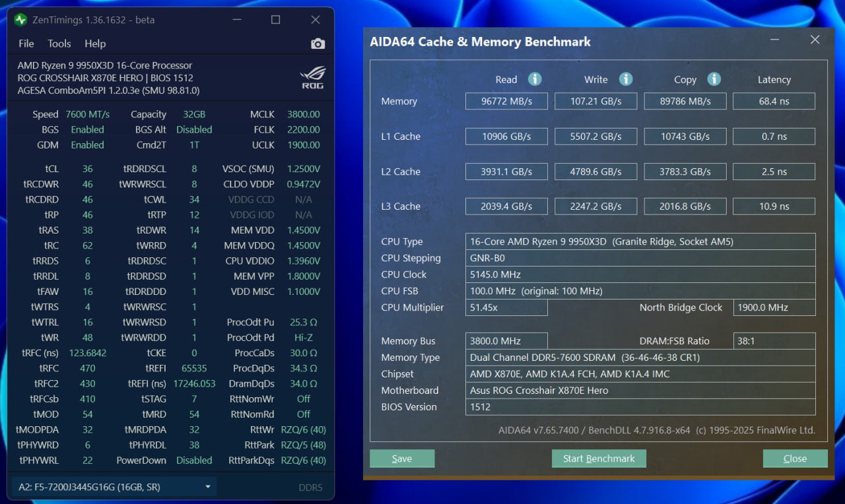The image size is (845, 504).
Task: Click the Write column info icon
Action: pyautogui.click(x=626, y=79)
